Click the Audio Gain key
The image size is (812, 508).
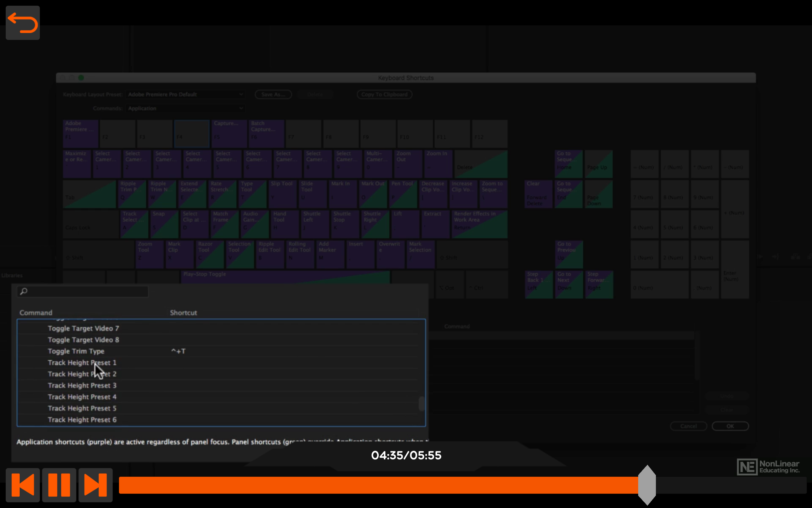click(255, 224)
